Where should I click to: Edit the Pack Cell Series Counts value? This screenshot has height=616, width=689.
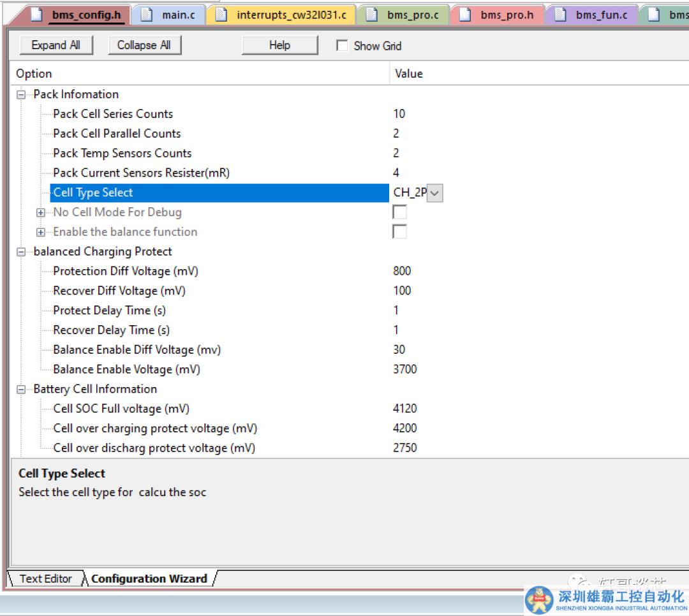pos(399,114)
